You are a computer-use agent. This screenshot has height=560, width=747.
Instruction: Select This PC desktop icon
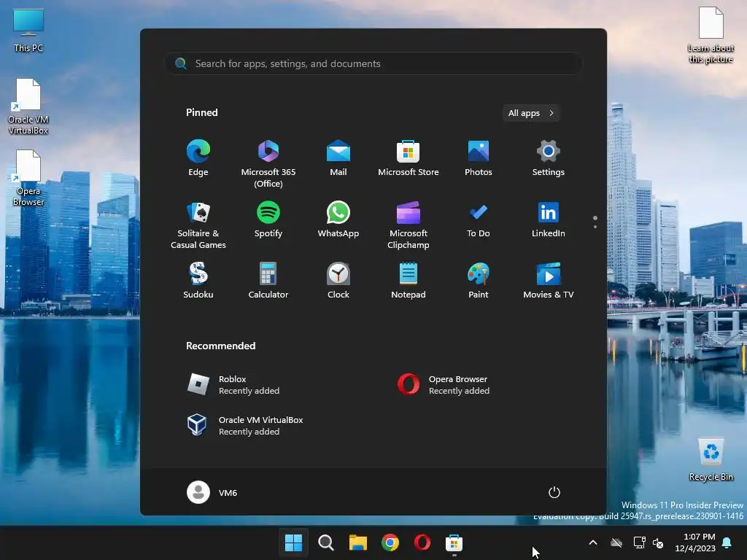click(x=28, y=31)
